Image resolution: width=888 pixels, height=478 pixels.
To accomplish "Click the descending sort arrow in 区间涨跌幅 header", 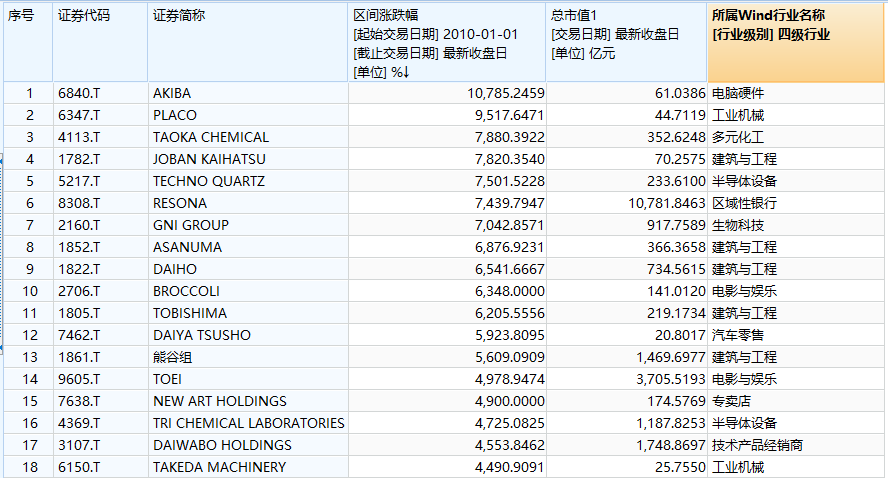I will tap(407, 72).
